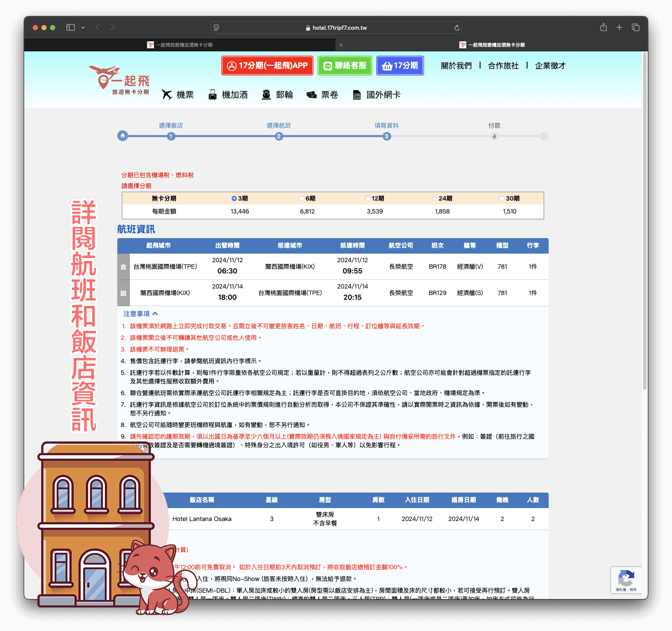Open the 關於我們 menu link
This screenshot has height=631, width=672.
(x=456, y=66)
